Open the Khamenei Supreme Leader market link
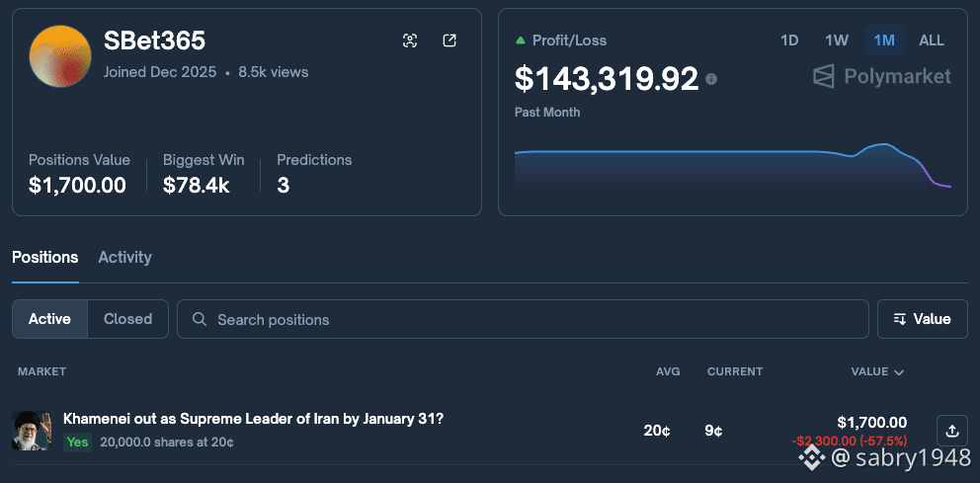 point(253,419)
